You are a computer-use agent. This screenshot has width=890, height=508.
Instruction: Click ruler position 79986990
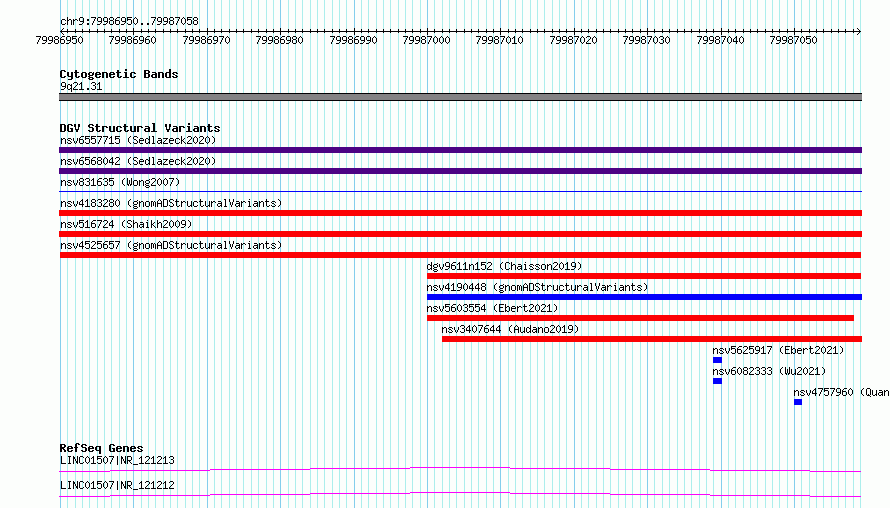[353, 40]
